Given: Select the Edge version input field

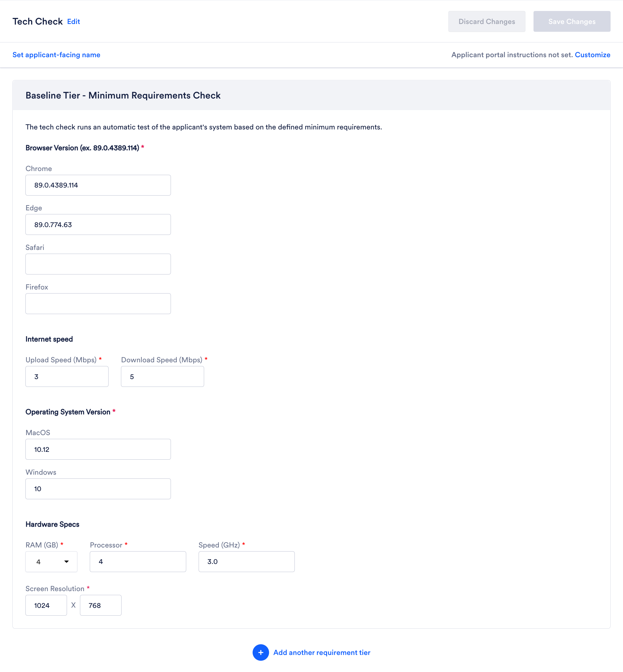Looking at the screenshot, I should click(98, 225).
